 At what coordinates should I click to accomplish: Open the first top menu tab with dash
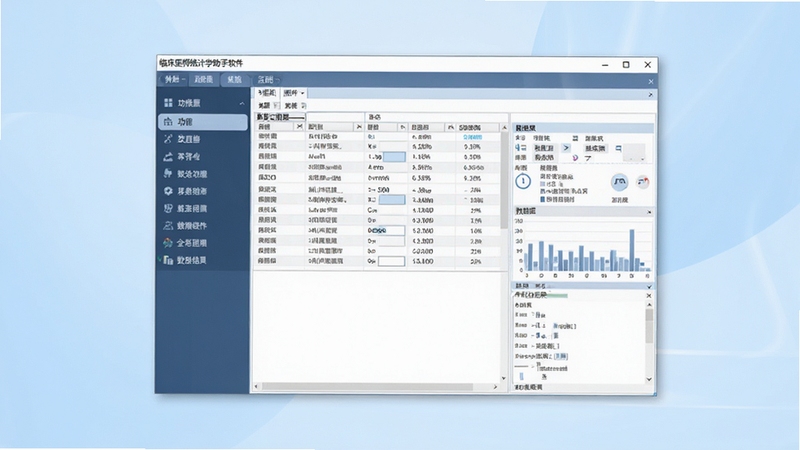[174, 79]
